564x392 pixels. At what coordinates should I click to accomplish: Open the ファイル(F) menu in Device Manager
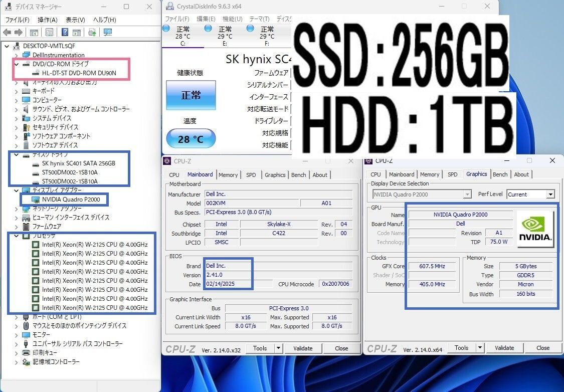17,20
